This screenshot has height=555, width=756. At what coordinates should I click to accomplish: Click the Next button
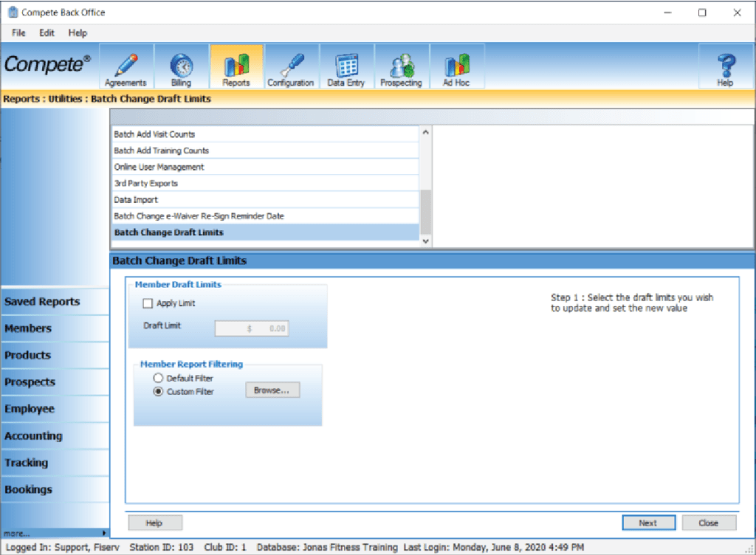pos(648,523)
